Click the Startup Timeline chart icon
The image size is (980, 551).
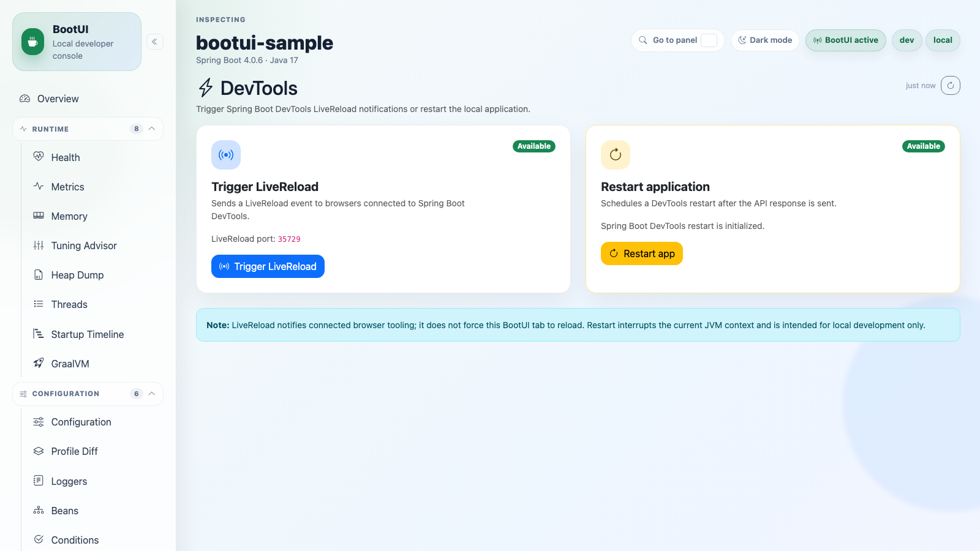[39, 334]
